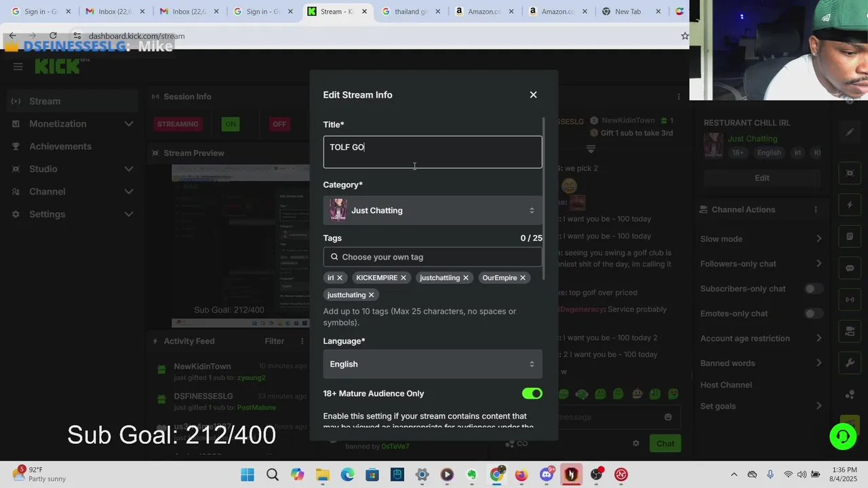Viewport: 868px width, 488px height.
Task: Open Achievements in the sidebar
Action: point(71,146)
